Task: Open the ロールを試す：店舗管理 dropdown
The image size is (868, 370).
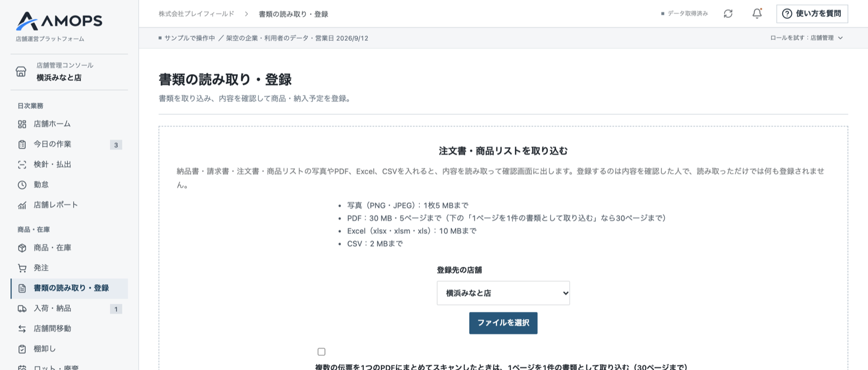Action: [x=807, y=38]
